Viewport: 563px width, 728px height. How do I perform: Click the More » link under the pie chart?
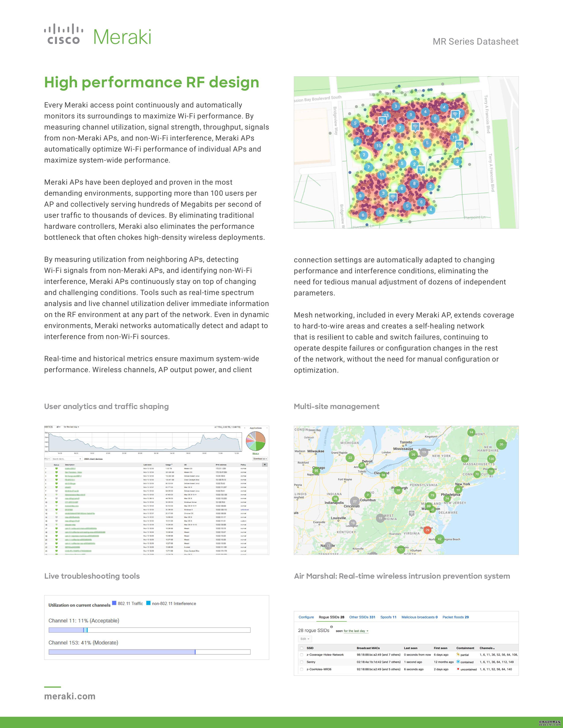255,453
